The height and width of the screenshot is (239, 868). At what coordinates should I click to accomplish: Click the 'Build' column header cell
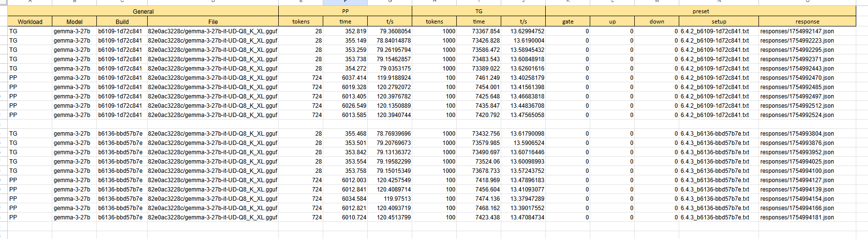122,22
